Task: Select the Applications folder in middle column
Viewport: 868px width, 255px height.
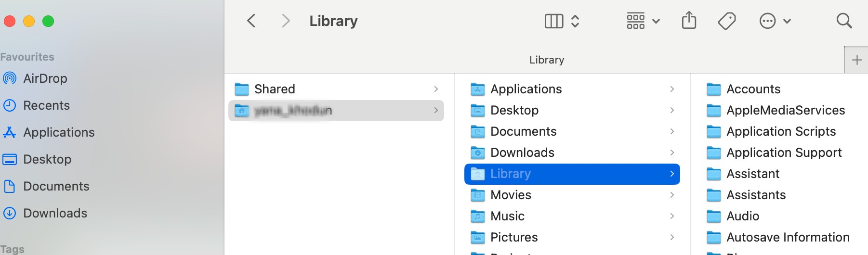Action: click(572, 89)
